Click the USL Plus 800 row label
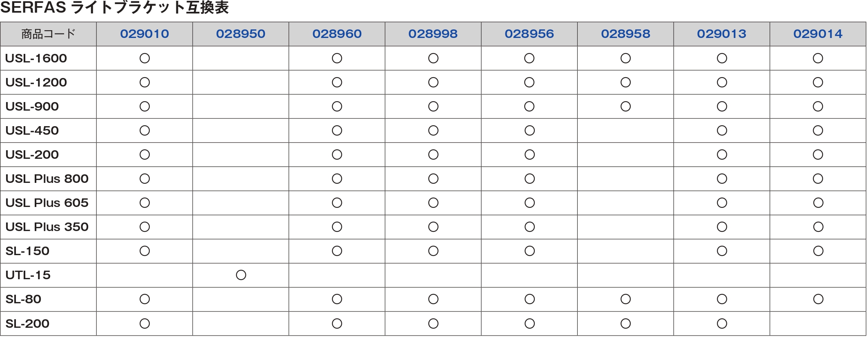Screen dimensions: 868x338 point(47,179)
